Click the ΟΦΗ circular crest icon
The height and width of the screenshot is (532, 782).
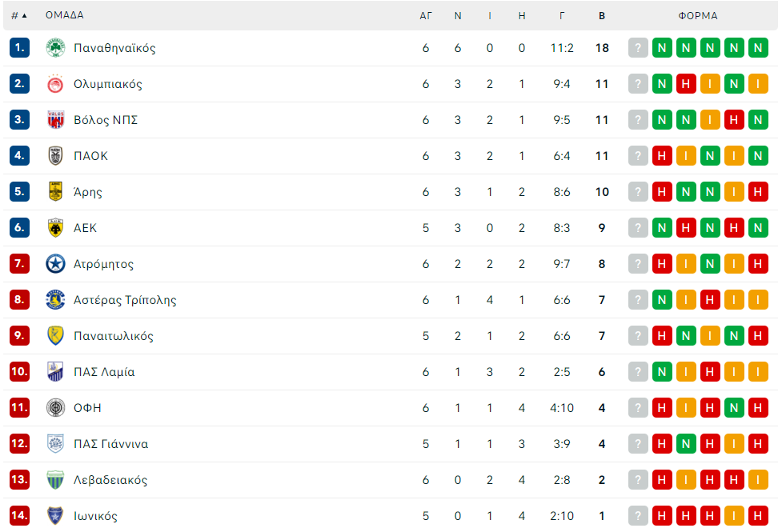click(55, 408)
